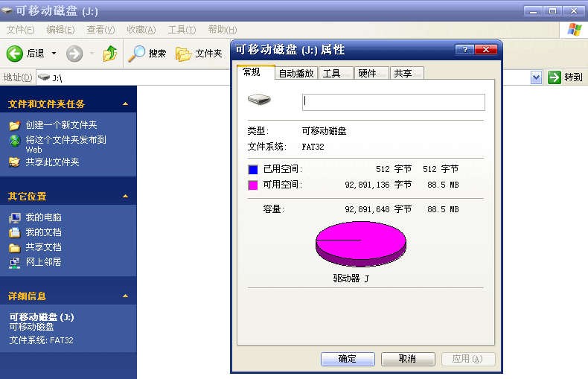Viewport: 588px width, 379px height.
Task: Click the share folder hand icon
Action: pos(15,162)
